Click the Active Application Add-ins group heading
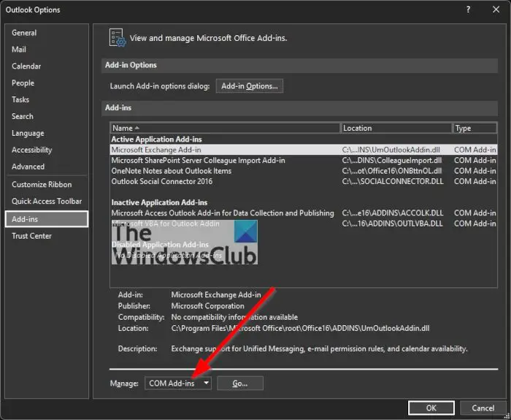This screenshot has width=511, height=420. (157, 140)
